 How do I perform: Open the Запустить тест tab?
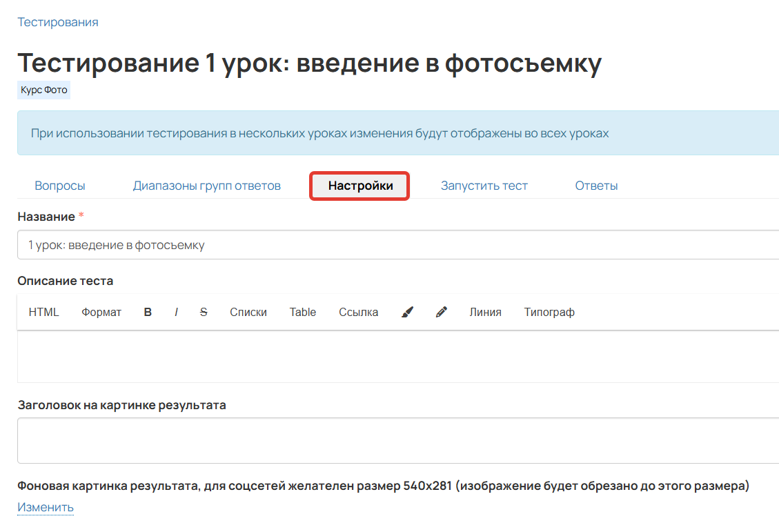pos(484,185)
